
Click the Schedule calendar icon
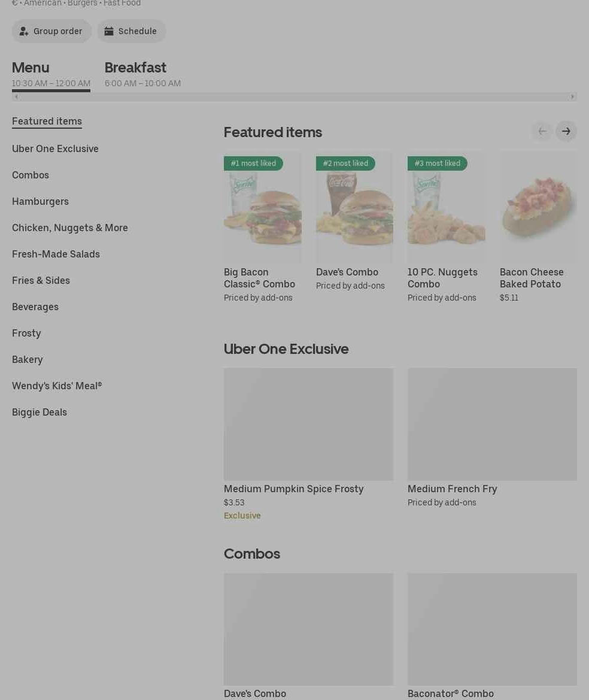pyautogui.click(x=109, y=31)
